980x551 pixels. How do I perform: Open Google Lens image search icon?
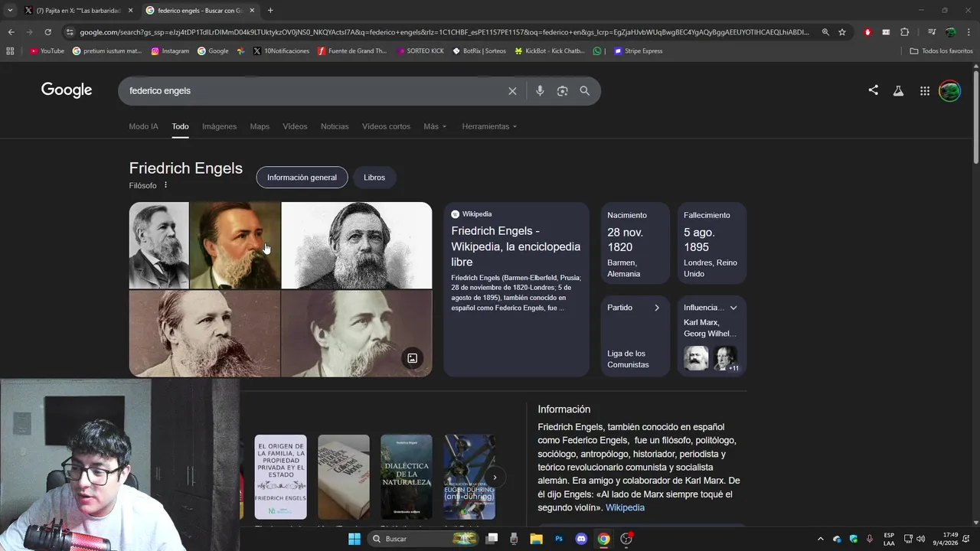[562, 91]
